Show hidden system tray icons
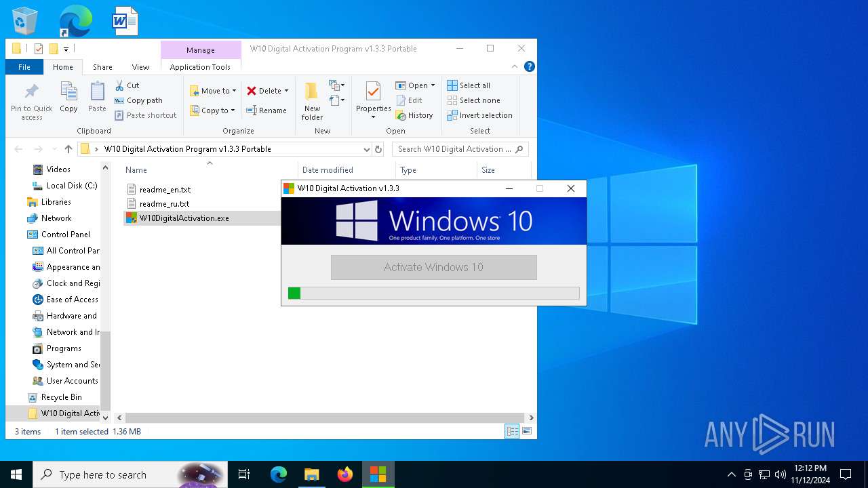Viewport: 868px width, 488px height. click(731, 474)
